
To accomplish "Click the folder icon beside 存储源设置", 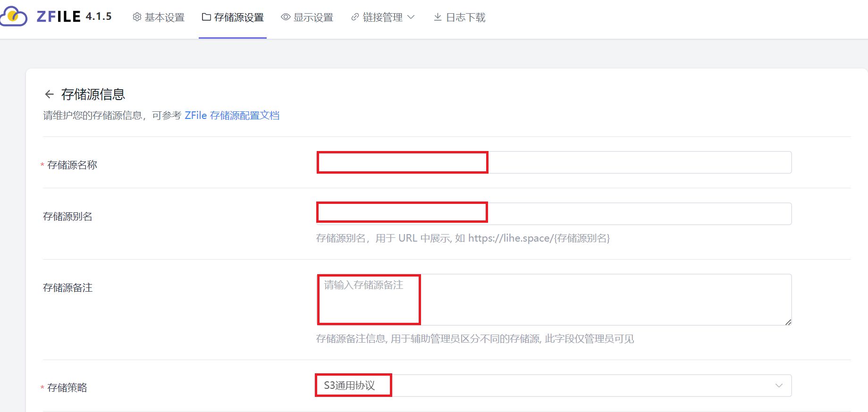I will pos(206,17).
